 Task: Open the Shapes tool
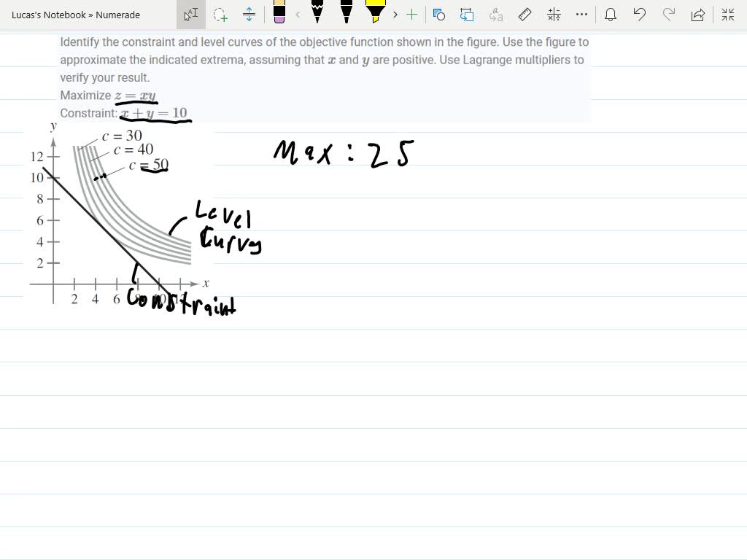(438, 15)
